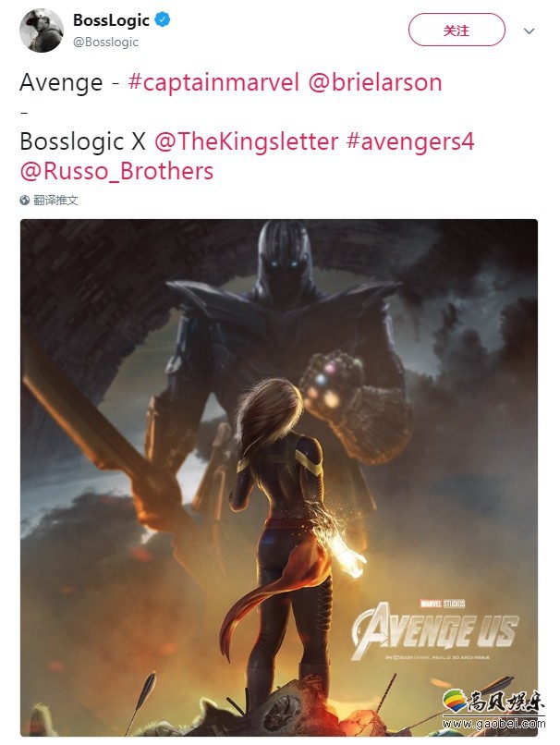Image resolution: width=560 pixels, height=745 pixels.
Task: Open the @Bosslogic handle link
Action: [106, 42]
